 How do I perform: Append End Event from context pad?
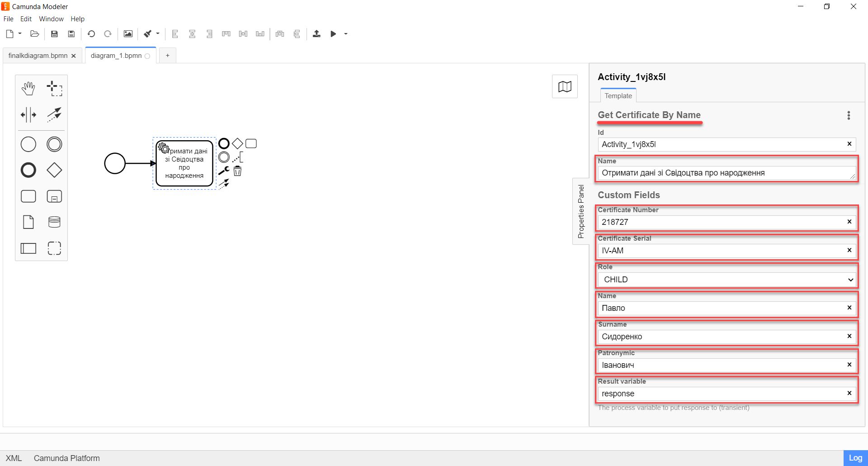pos(224,143)
